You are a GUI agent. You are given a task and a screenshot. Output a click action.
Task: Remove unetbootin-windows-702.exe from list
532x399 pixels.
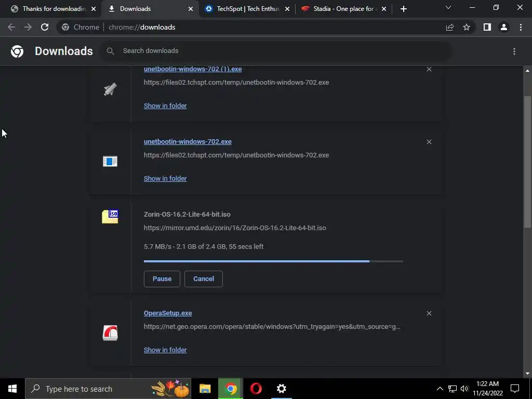point(429,142)
